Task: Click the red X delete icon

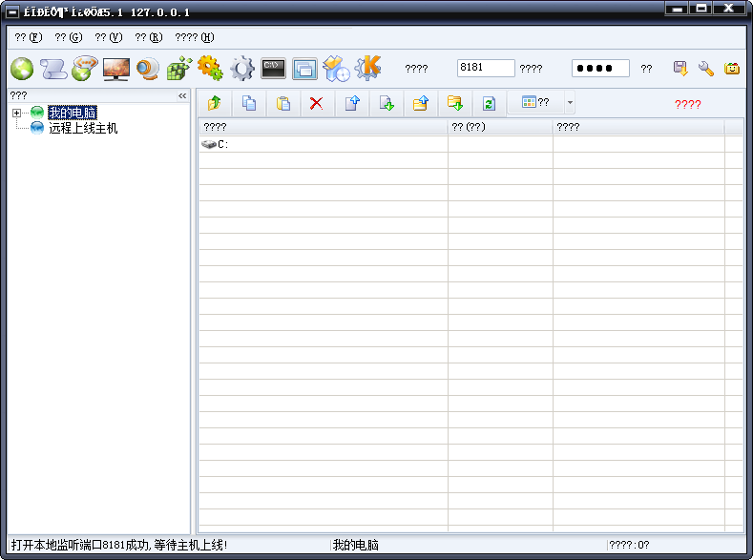Action: (x=316, y=103)
